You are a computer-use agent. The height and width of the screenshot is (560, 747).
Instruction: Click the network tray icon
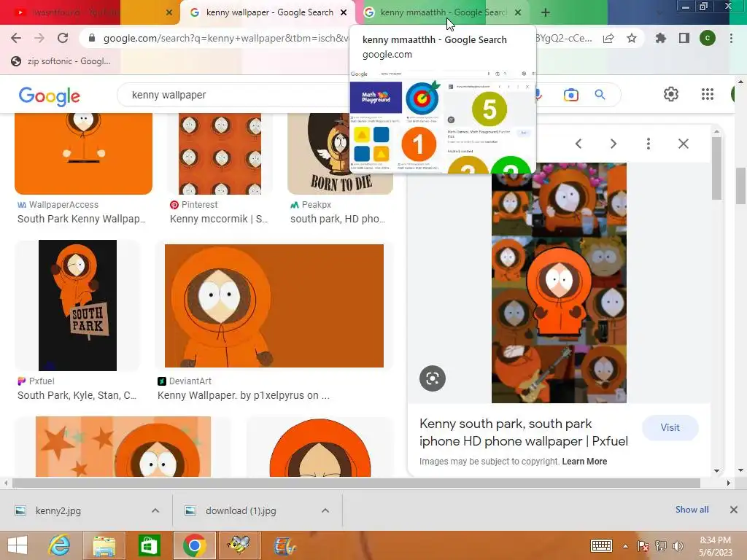pos(660,546)
